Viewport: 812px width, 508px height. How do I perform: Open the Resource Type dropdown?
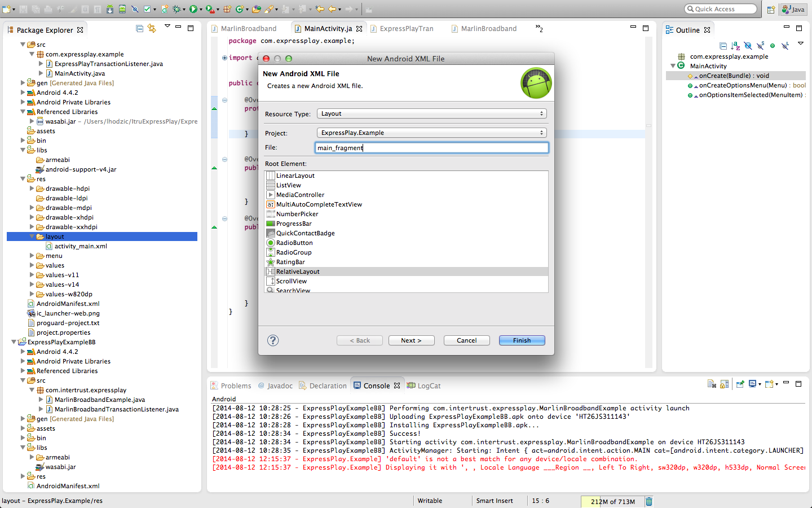[431, 113]
